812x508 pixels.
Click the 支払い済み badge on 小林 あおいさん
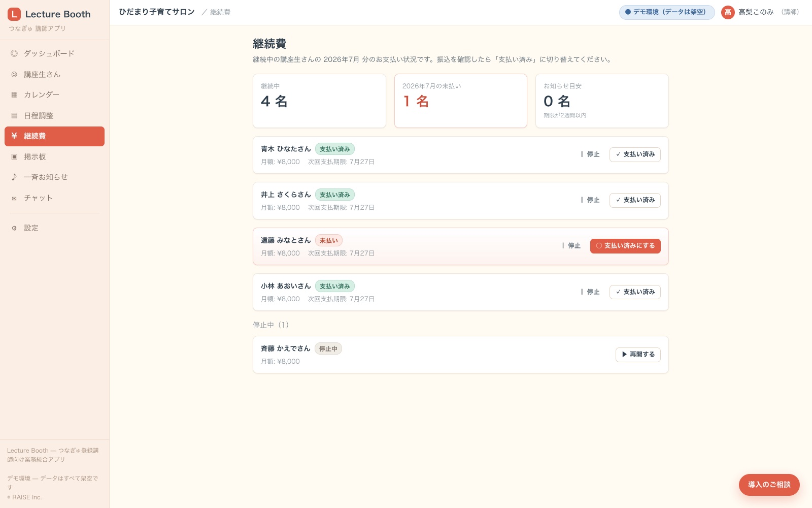[335, 287]
